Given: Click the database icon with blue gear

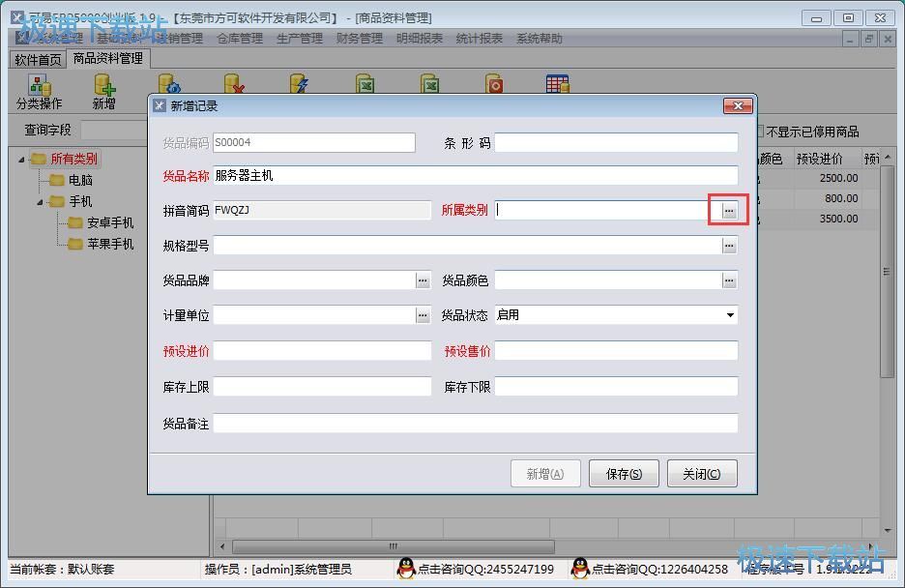Looking at the screenshot, I should (x=170, y=84).
